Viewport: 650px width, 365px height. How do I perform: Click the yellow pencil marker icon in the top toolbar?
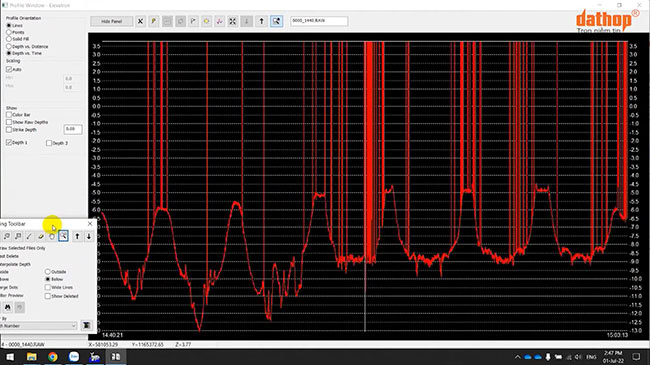point(154,21)
